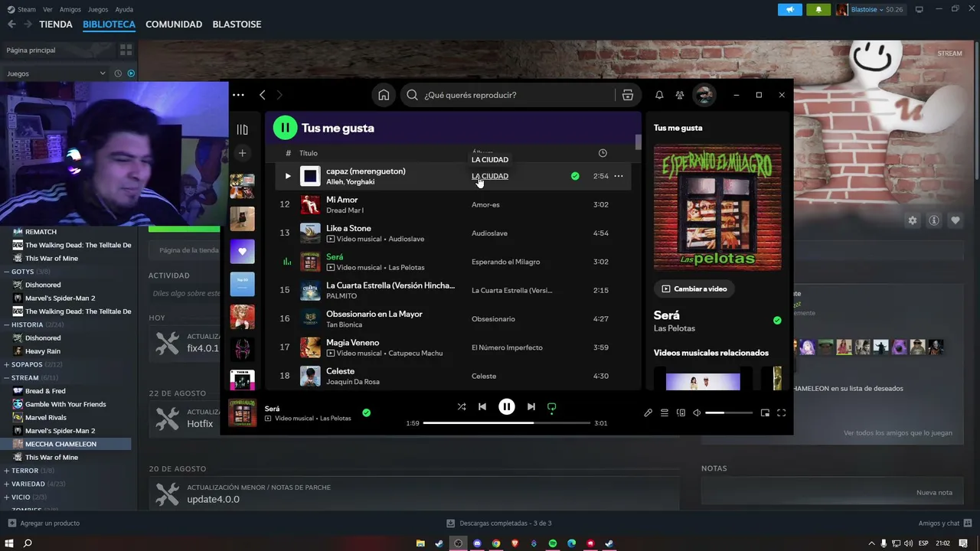Open Windows Start menu

point(9,543)
